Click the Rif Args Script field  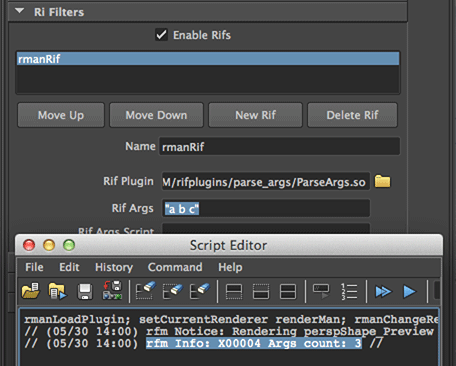[266, 229]
